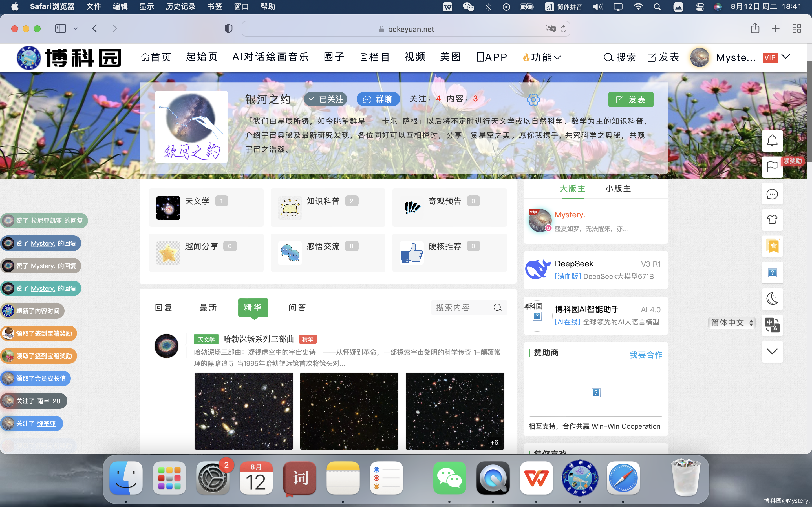Switch to the 小版主 tab

point(618,188)
